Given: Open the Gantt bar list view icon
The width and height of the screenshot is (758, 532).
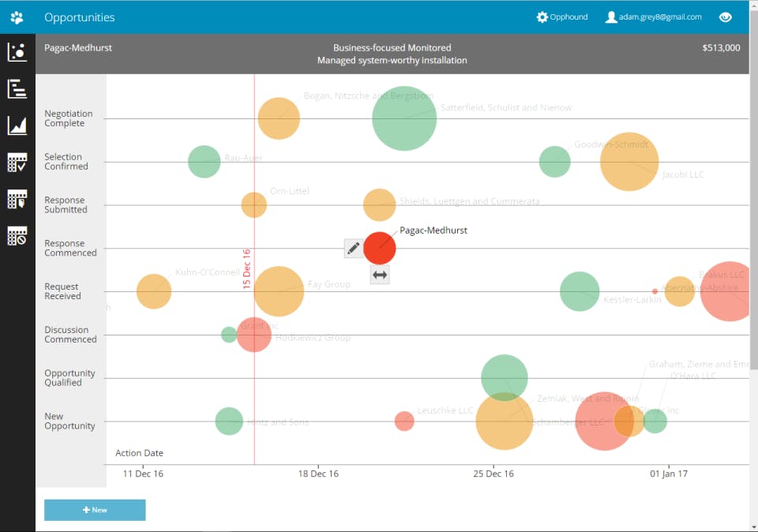Looking at the screenshot, I should [17, 89].
